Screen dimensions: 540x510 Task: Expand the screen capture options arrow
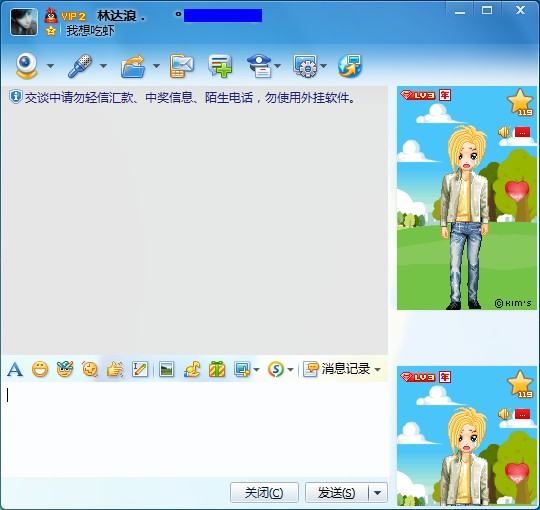point(256,370)
